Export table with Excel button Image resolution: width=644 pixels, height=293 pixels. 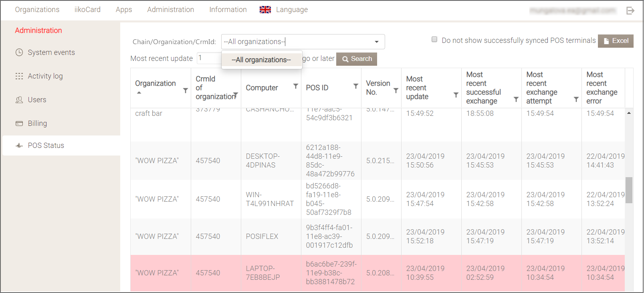(x=616, y=41)
